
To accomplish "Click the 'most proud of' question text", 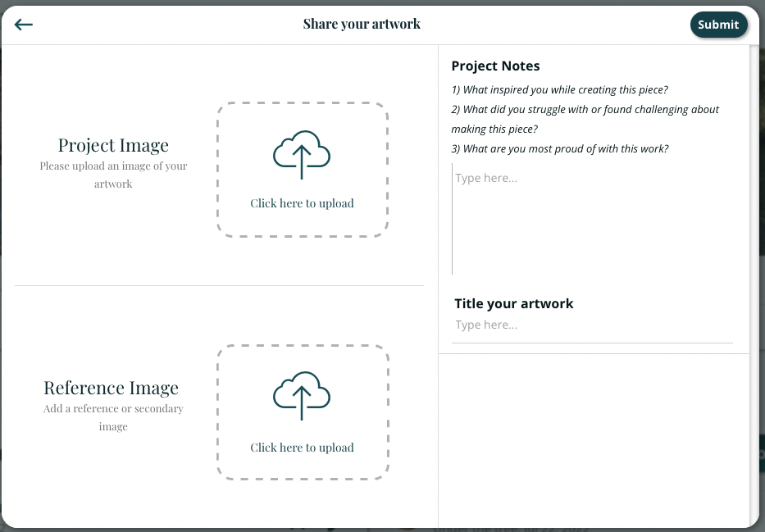I will pyautogui.click(x=559, y=148).
